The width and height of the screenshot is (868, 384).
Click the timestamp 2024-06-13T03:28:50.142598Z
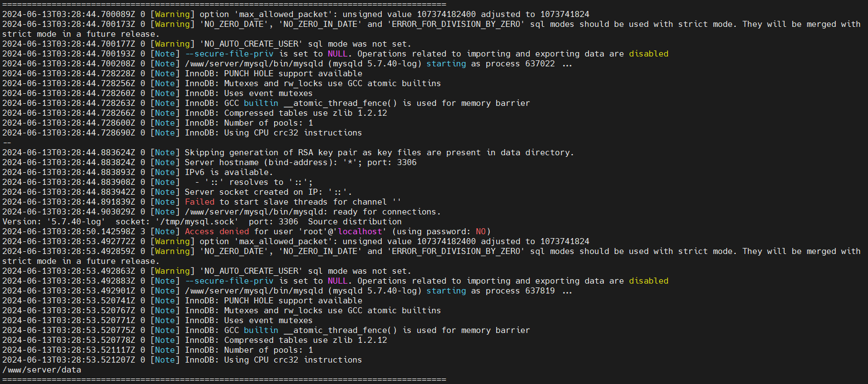pyautogui.click(x=69, y=231)
